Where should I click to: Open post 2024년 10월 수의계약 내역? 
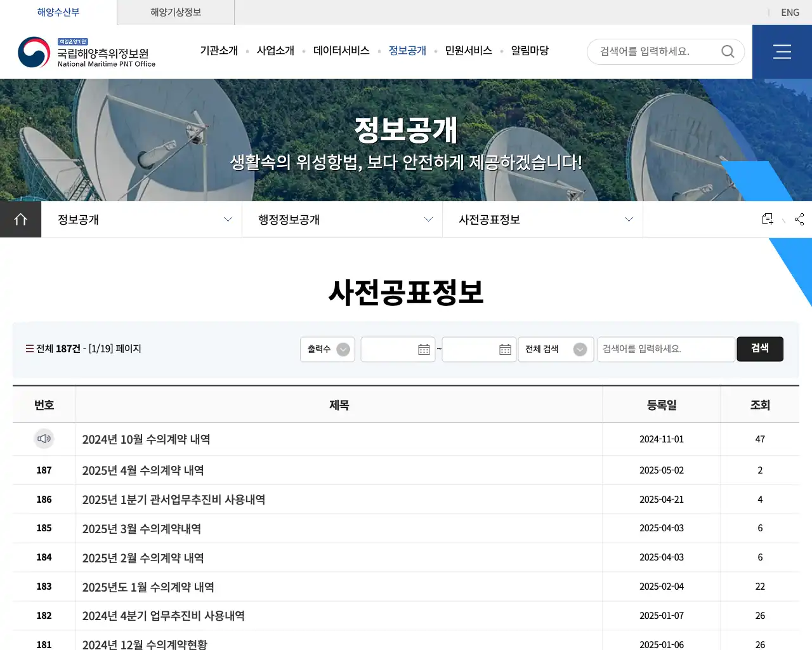pos(147,439)
